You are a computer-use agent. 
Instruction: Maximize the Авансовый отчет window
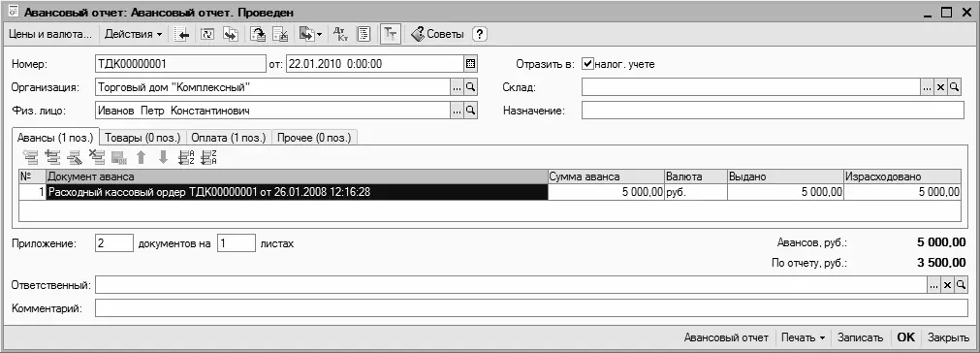[947, 12]
